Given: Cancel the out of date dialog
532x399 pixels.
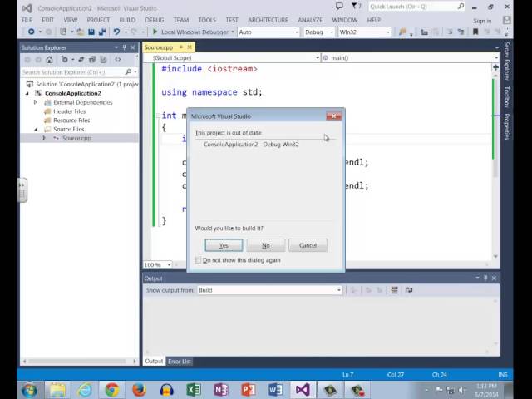Looking at the screenshot, I should pos(308,245).
